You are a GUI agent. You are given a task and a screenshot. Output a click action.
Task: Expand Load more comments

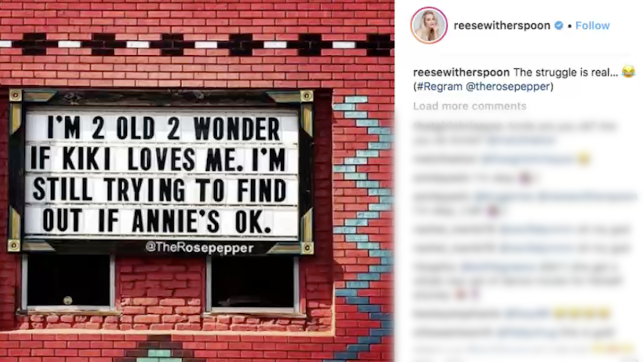(x=470, y=106)
